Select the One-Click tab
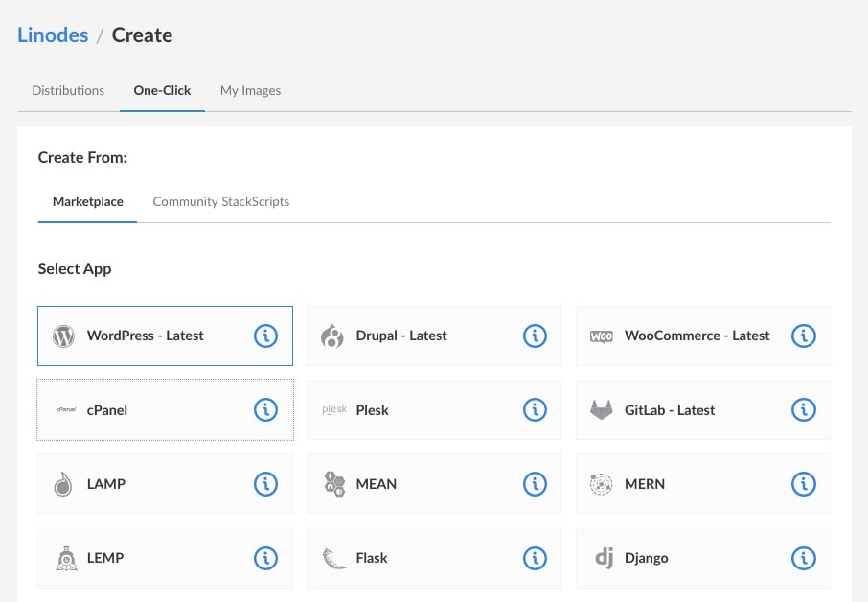This screenshot has height=602, width=868. pos(162,90)
